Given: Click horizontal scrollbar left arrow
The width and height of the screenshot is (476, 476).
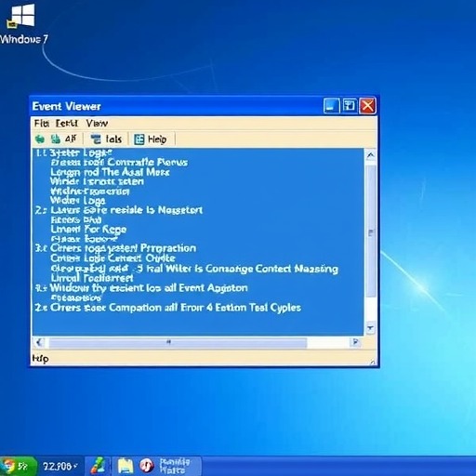Looking at the screenshot, I should pos(39,342).
